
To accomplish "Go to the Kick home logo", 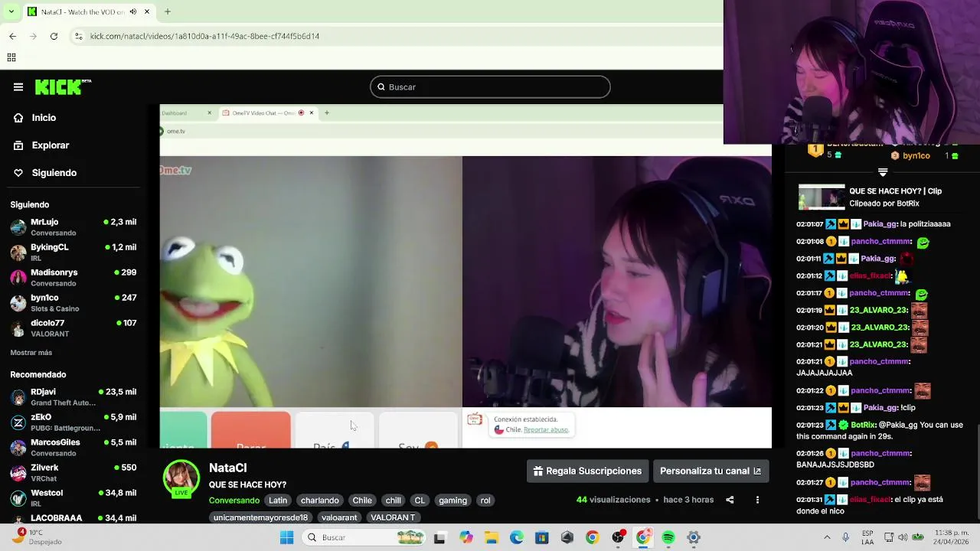I will [63, 87].
